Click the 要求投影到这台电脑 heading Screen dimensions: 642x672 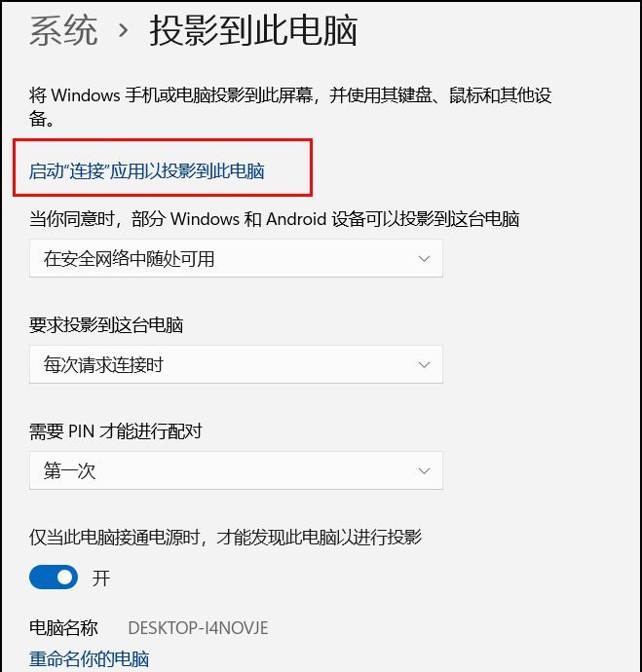[106, 325]
